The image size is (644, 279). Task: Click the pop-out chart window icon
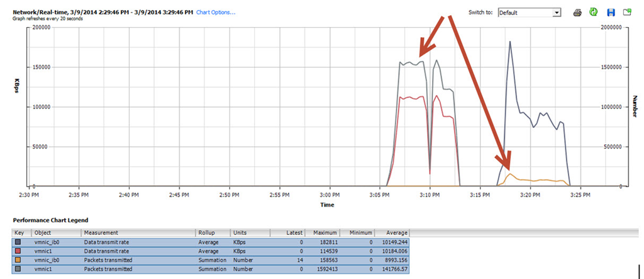tap(627, 12)
